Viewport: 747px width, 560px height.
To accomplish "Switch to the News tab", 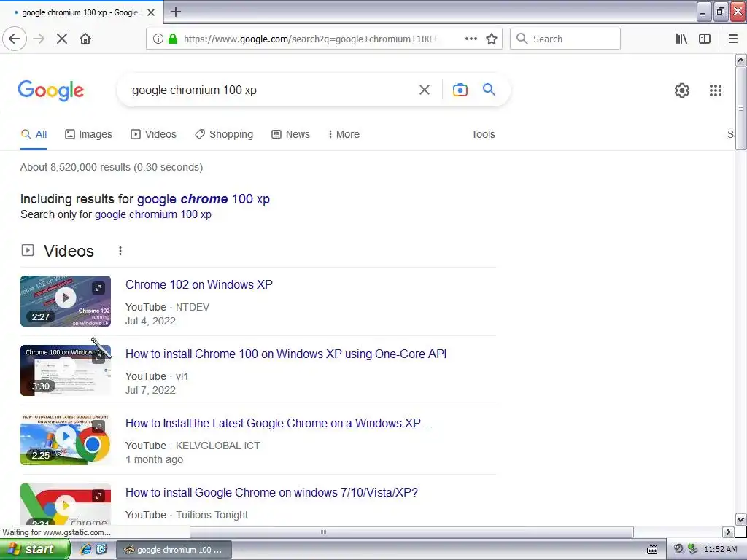I will click(x=290, y=134).
